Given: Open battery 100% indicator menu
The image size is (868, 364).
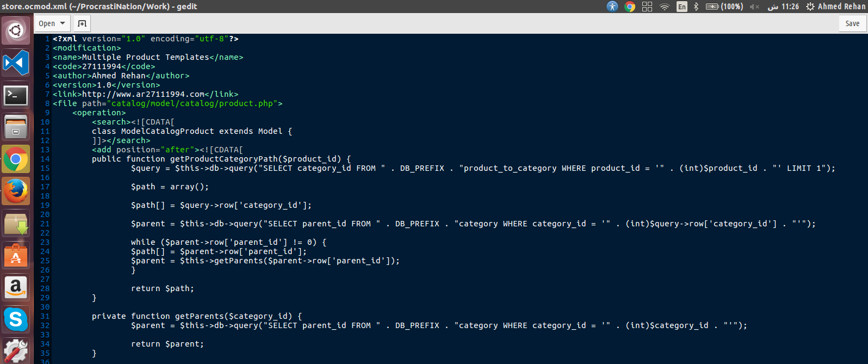Looking at the screenshot, I should tap(724, 7).
